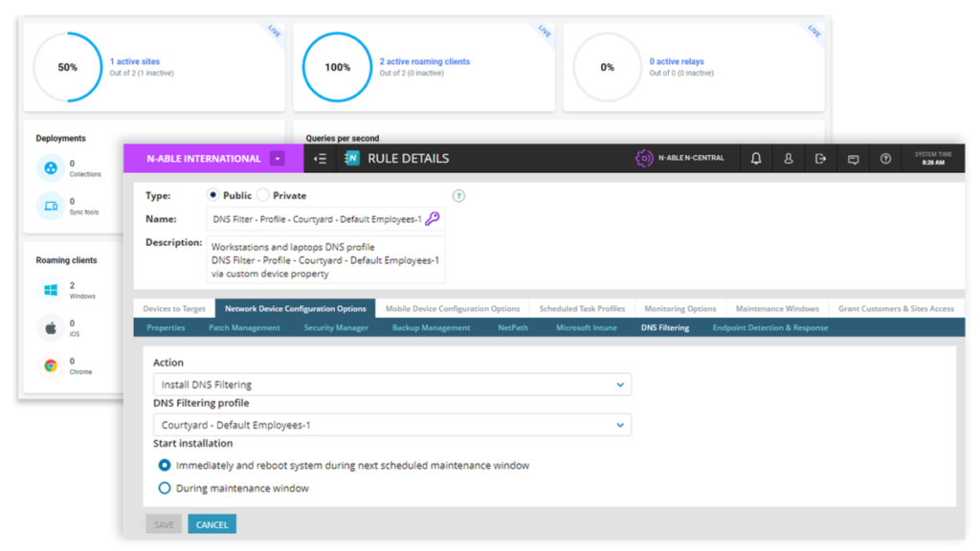Click the Collections icon under Deployments
This screenshot has width=980, height=551.
tap(51, 168)
